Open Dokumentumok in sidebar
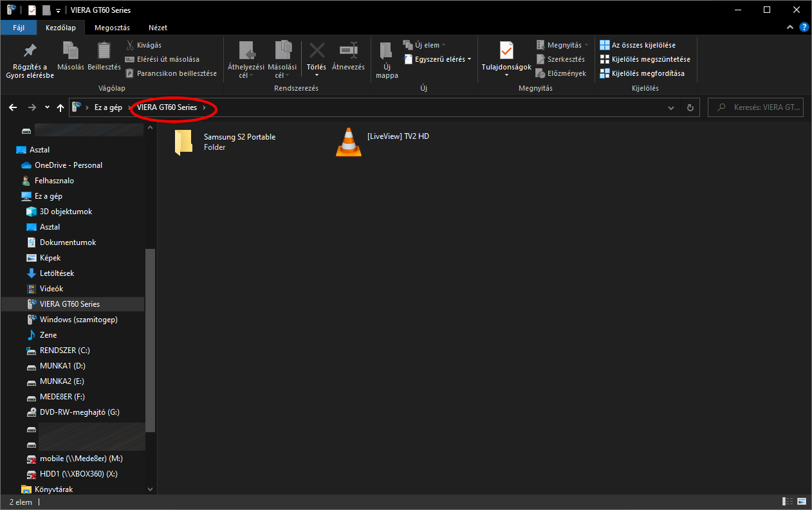812x510 pixels. (61, 242)
